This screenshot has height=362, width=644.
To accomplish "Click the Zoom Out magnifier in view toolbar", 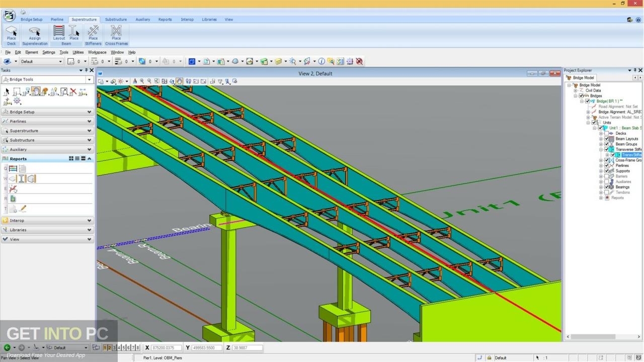I will pyautogui.click(x=149, y=81).
